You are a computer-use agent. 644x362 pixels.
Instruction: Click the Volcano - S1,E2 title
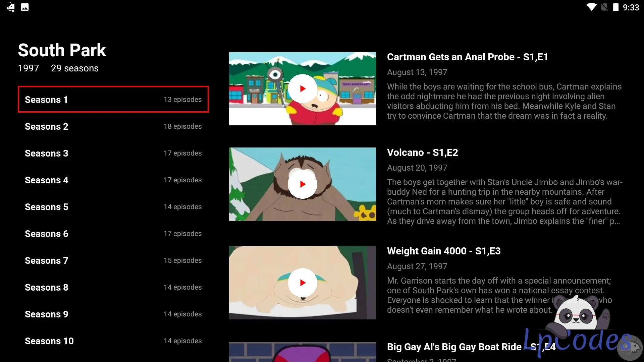pyautogui.click(x=423, y=153)
